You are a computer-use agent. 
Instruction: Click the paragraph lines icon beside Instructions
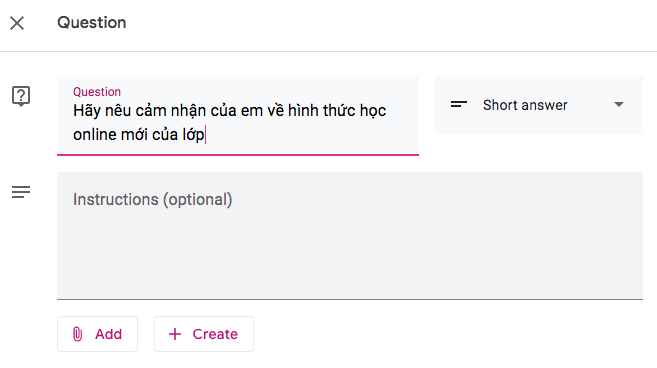coord(21,192)
